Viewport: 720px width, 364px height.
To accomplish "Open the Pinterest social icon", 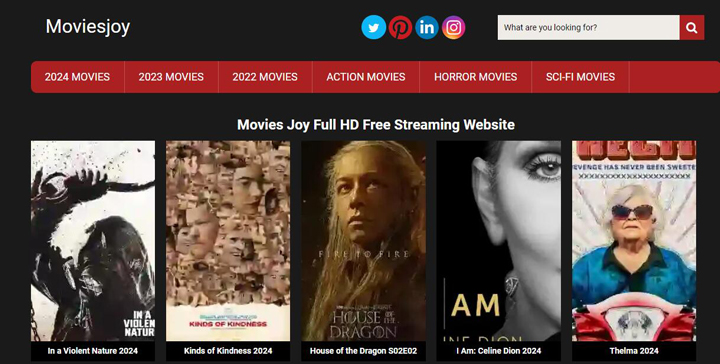I will pyautogui.click(x=400, y=28).
